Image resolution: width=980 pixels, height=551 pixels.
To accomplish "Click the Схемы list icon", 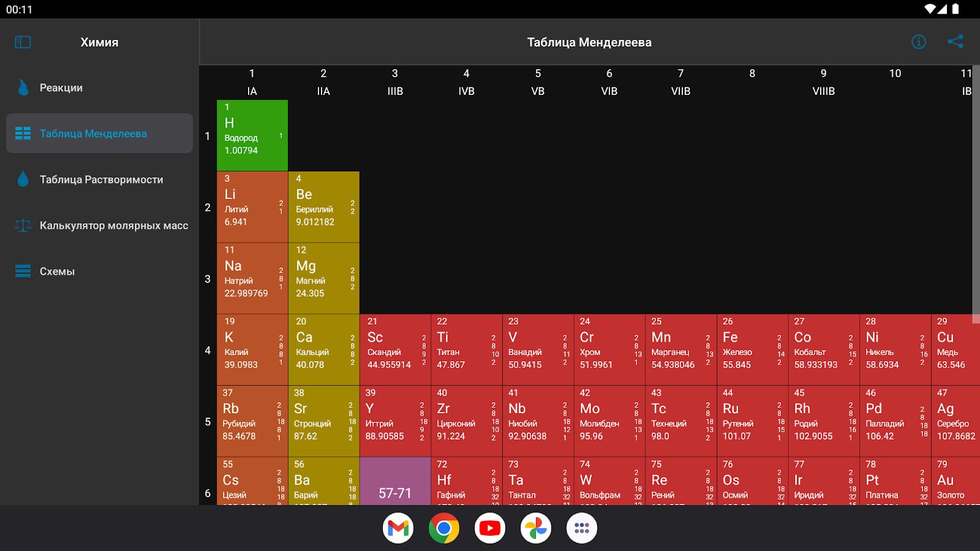I will point(23,271).
